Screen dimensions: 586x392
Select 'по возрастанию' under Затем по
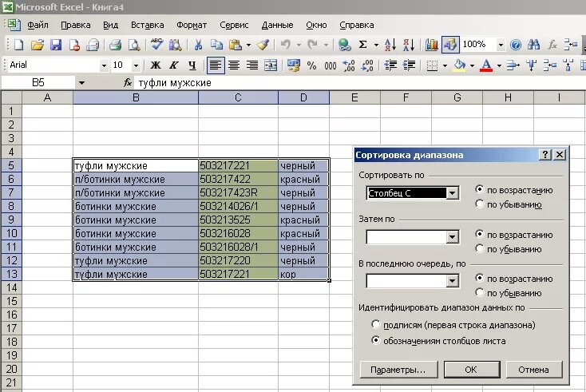click(x=480, y=234)
